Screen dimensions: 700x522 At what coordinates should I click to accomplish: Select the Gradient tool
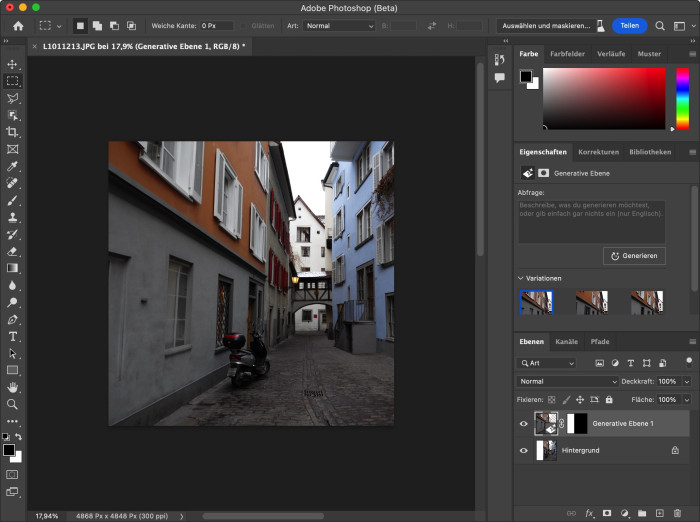pyautogui.click(x=12, y=268)
